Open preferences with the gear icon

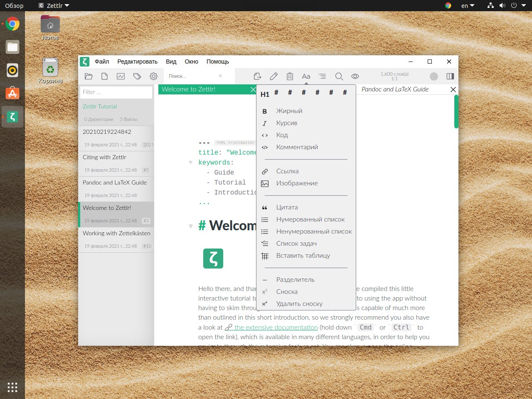click(x=153, y=76)
